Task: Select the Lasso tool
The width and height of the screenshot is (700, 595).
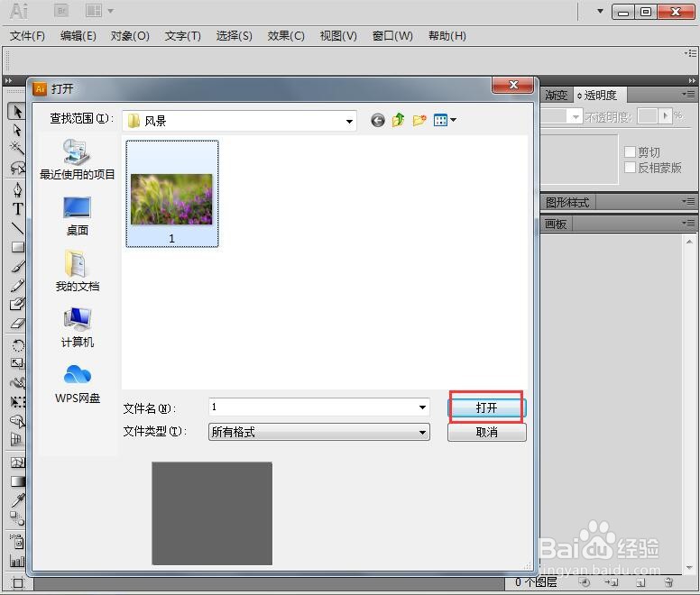Action: coord(17,168)
